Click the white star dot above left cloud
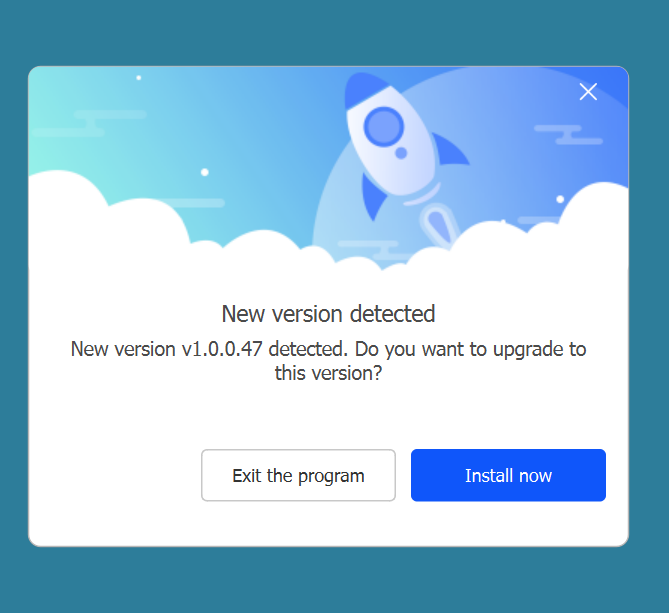 205,172
